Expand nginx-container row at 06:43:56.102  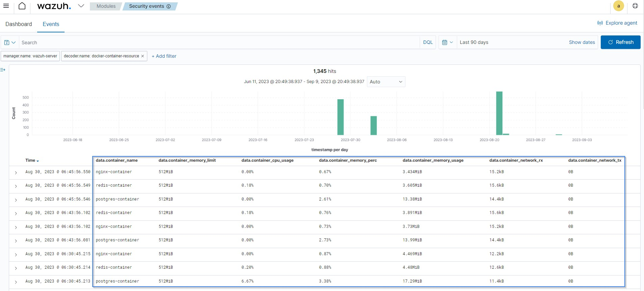pyautogui.click(x=16, y=227)
